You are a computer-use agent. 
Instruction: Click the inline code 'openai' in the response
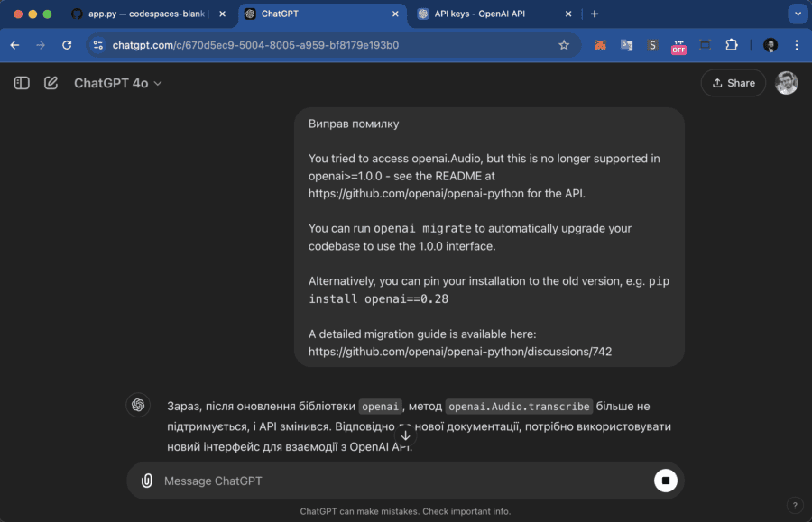tap(380, 406)
